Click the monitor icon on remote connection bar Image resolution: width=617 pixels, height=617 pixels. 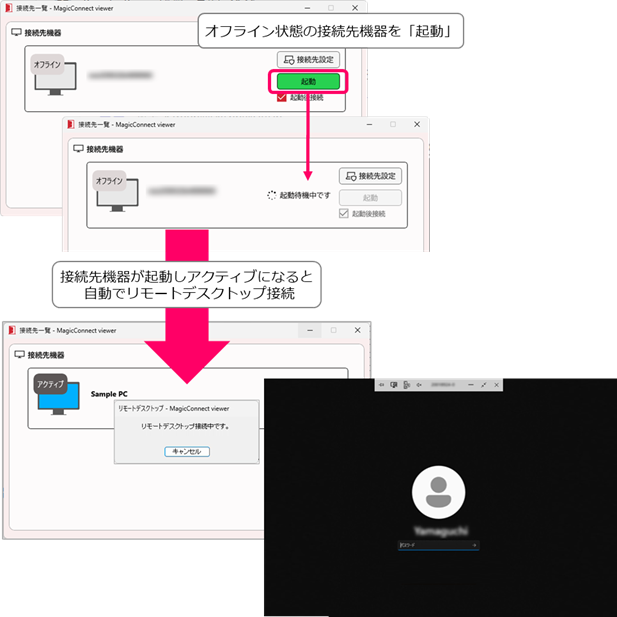click(393, 385)
